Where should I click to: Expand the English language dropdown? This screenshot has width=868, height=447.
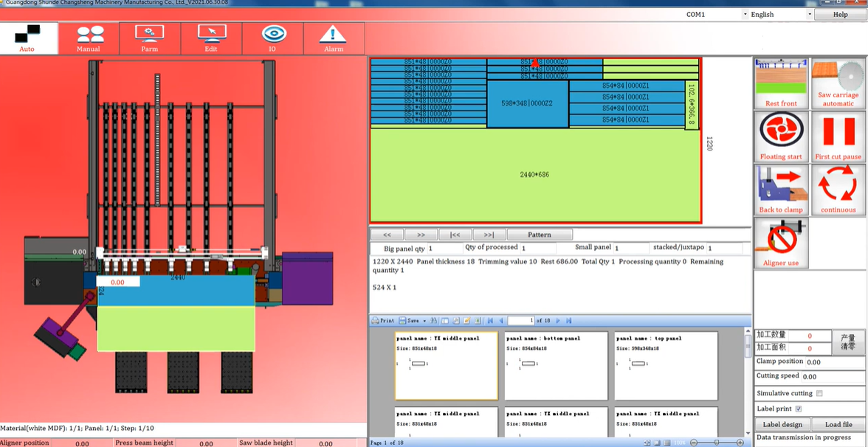tap(809, 14)
